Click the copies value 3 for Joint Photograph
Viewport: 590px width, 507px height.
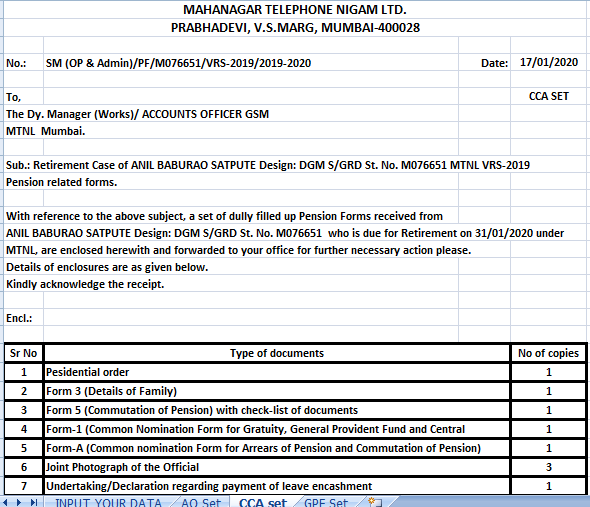(549, 467)
